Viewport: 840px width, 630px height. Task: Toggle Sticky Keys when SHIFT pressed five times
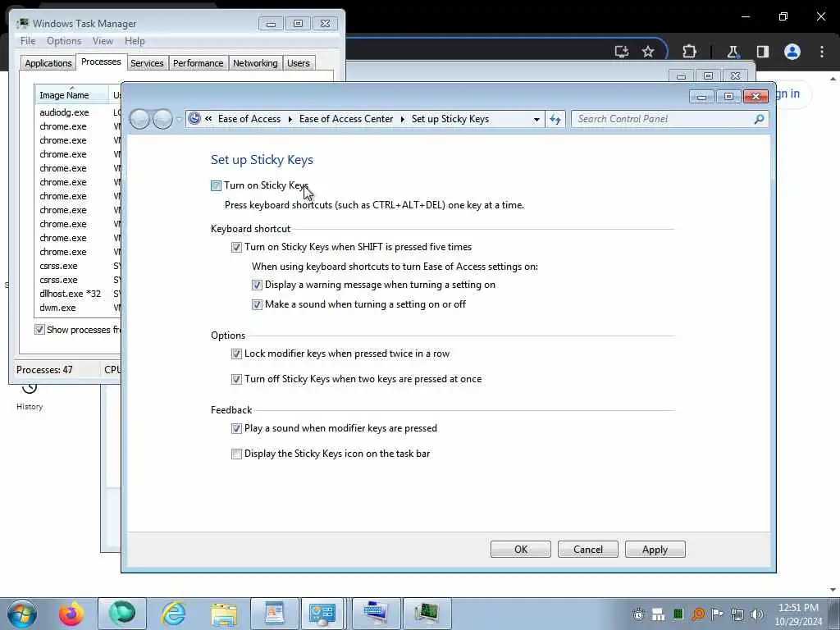[x=236, y=248]
